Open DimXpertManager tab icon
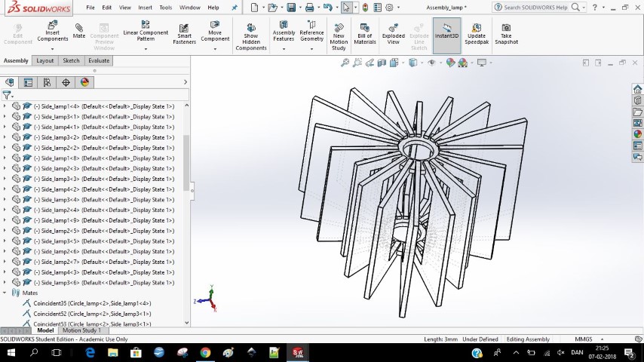 click(66, 83)
